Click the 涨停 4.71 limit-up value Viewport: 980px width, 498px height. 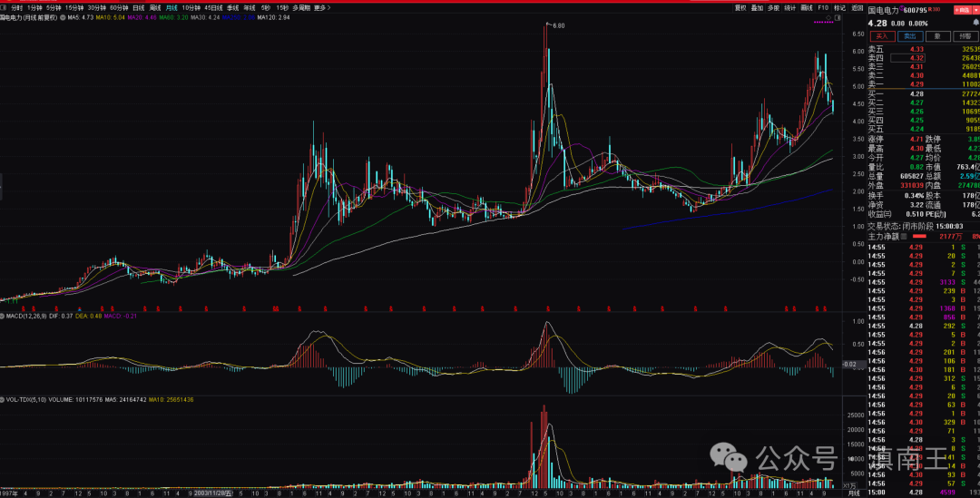tap(916, 140)
